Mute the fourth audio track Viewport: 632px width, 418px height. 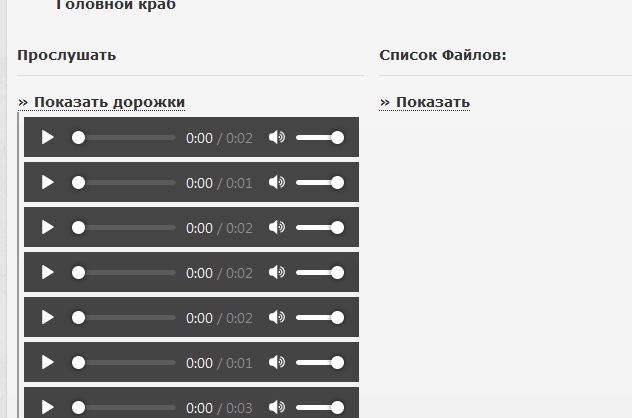coord(277,273)
